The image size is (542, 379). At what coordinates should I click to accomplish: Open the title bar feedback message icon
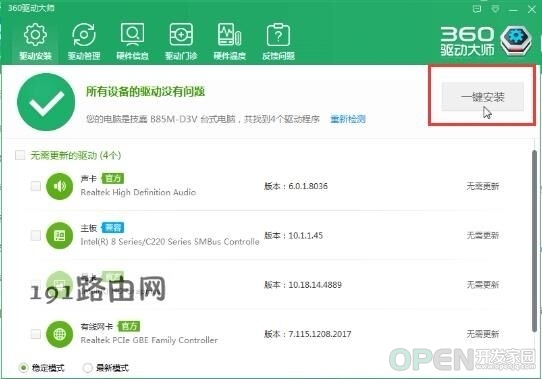click(x=477, y=9)
